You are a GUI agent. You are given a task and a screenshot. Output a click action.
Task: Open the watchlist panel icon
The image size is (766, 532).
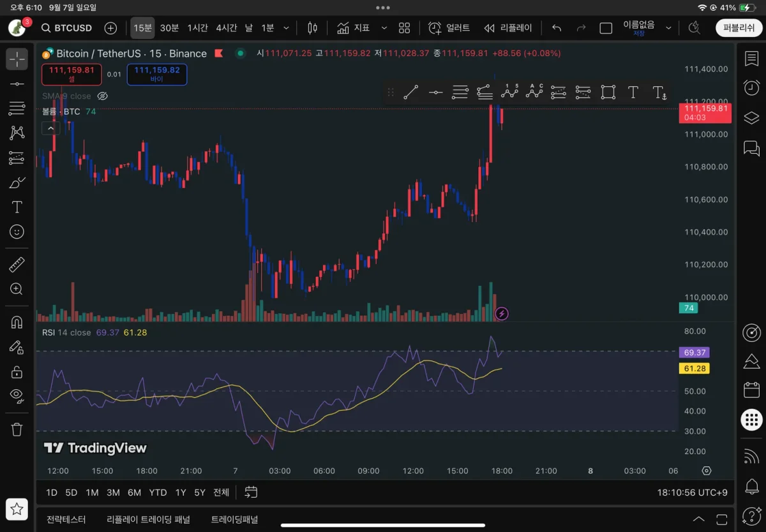point(751,59)
